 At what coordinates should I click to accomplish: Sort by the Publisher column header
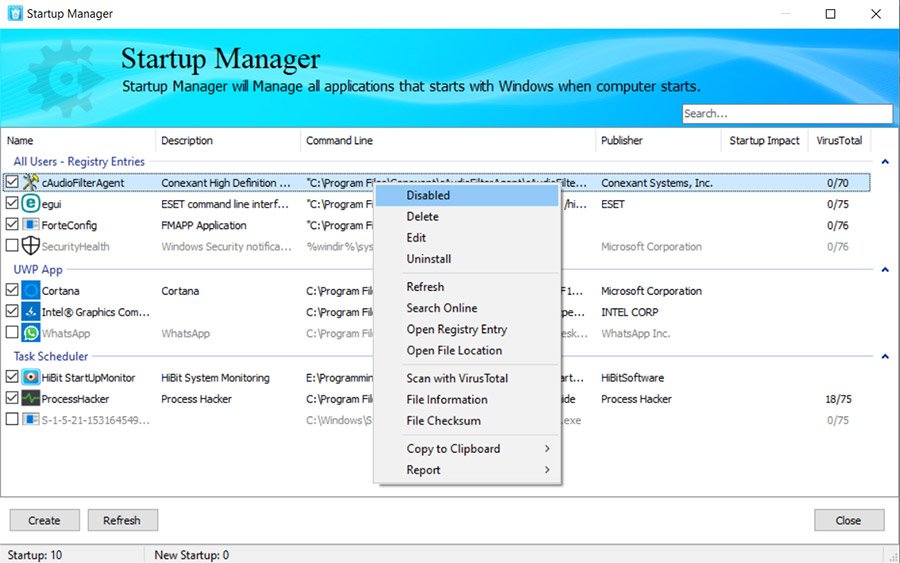(x=658, y=141)
